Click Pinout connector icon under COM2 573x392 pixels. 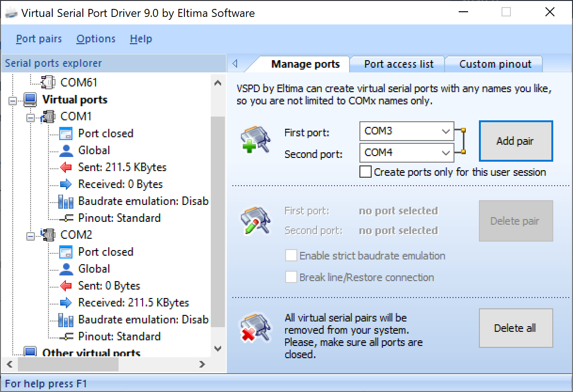tap(66, 337)
